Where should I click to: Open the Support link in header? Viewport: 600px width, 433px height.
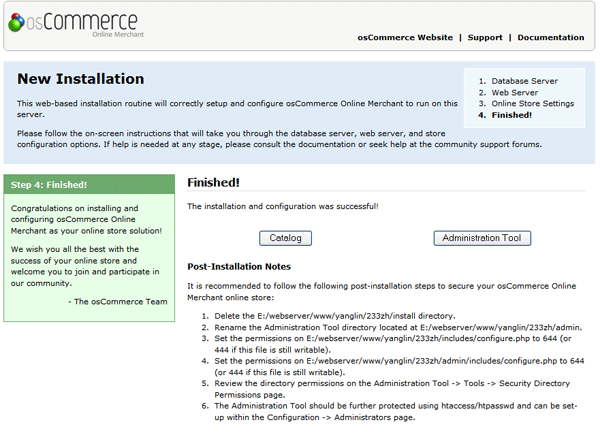(x=485, y=38)
